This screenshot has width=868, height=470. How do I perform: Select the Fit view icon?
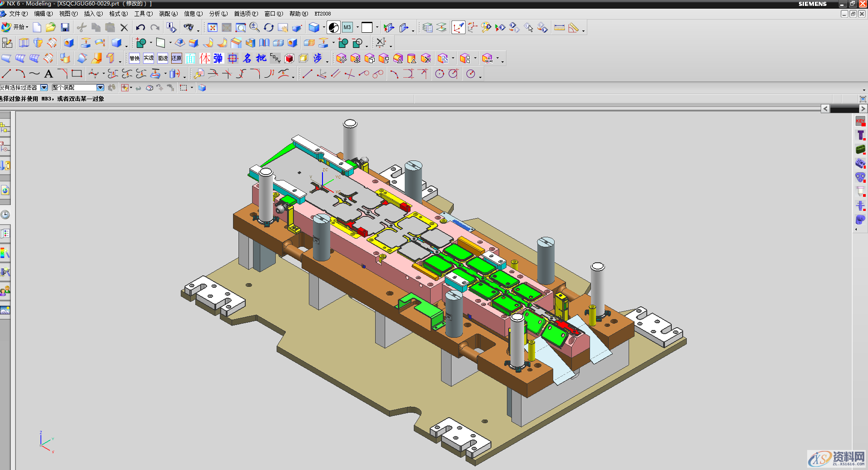point(212,28)
